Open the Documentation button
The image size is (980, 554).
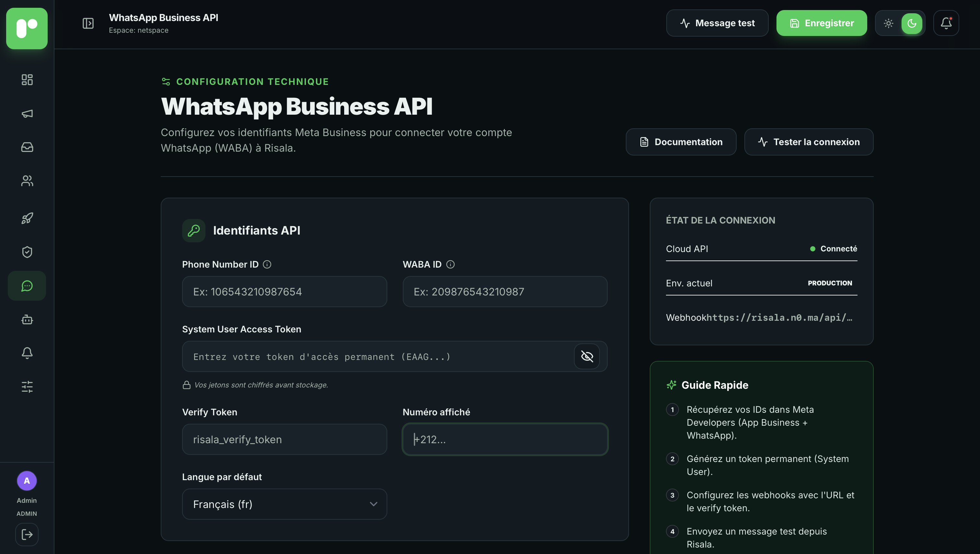coord(681,142)
